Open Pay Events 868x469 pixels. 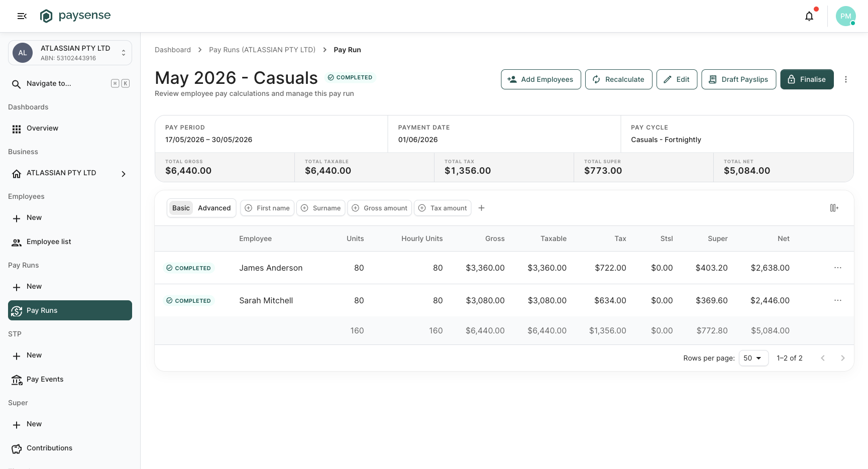[70, 380]
